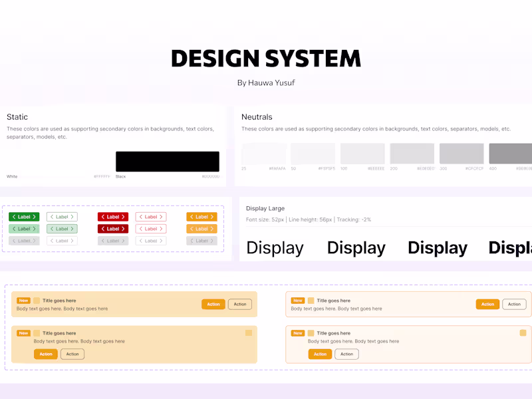Select the 200 gray swatch in the Neutrals row

click(x=412, y=153)
